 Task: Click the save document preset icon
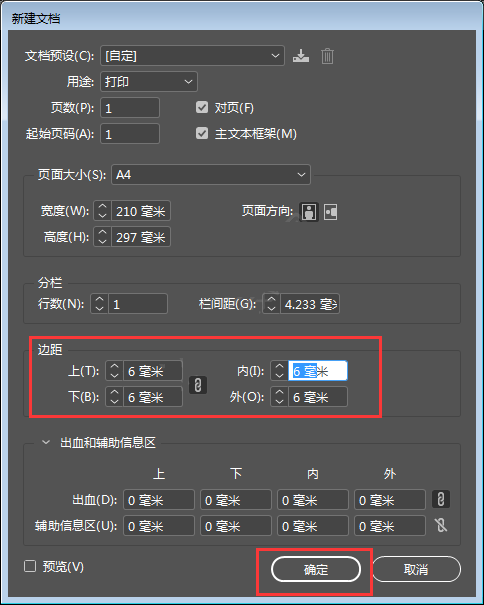click(x=301, y=56)
